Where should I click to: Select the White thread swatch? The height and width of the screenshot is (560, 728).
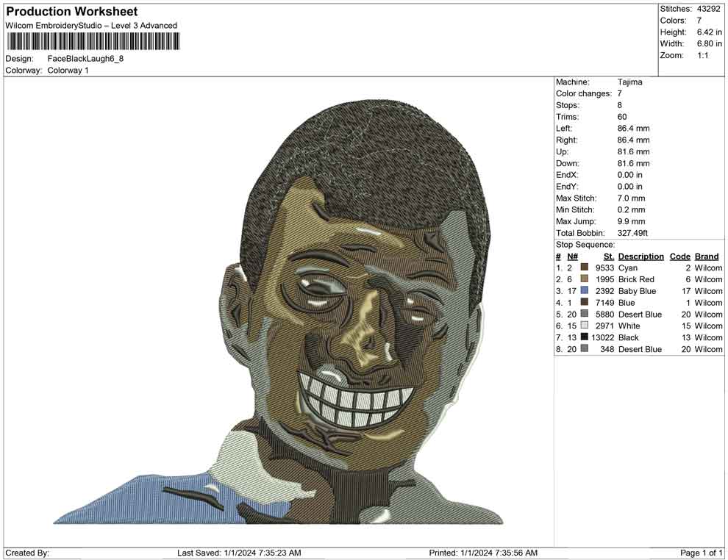(x=585, y=326)
